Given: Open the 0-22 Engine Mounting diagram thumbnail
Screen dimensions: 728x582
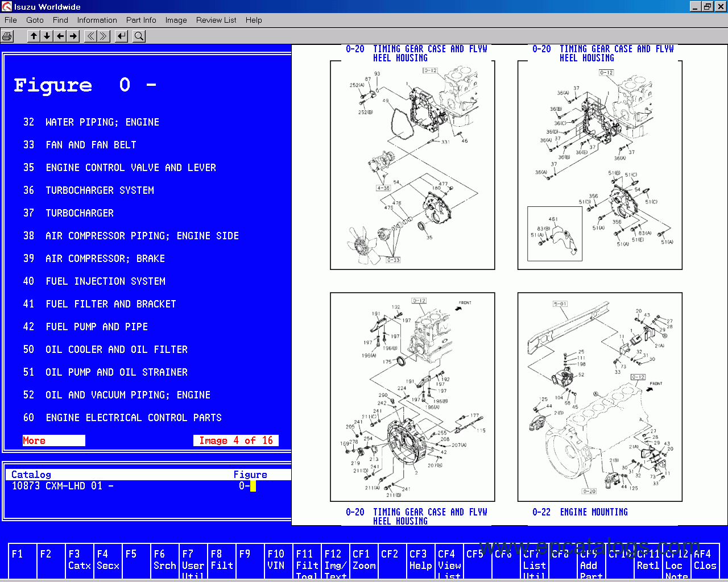Looking at the screenshot, I should [x=599, y=397].
